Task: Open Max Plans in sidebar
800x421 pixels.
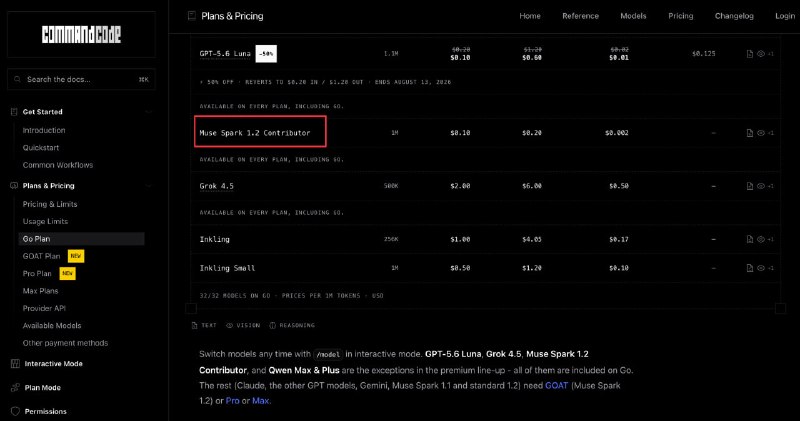Action: [40, 291]
